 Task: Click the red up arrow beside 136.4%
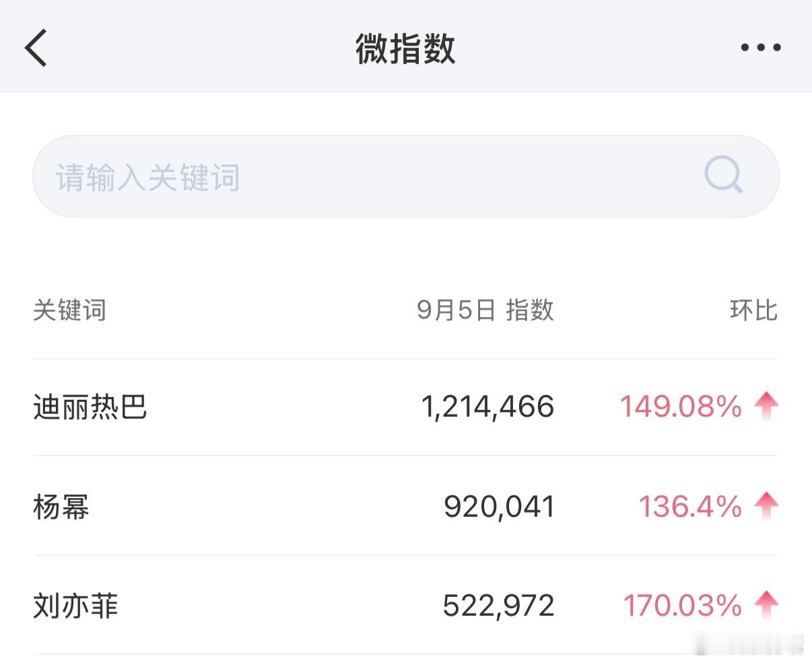[766, 506]
